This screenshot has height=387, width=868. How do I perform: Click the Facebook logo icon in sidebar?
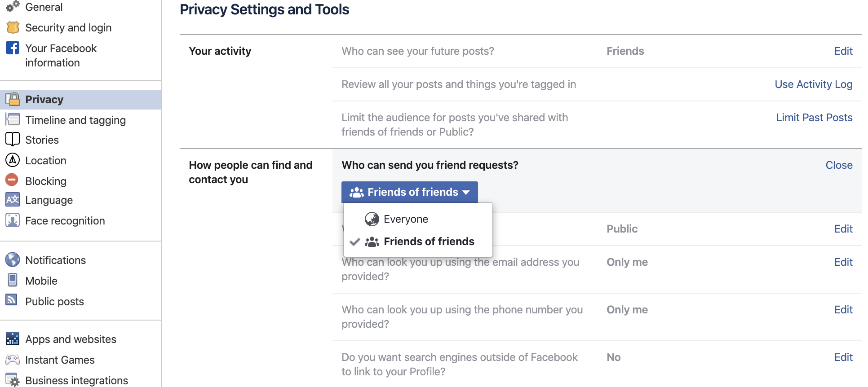(x=13, y=48)
